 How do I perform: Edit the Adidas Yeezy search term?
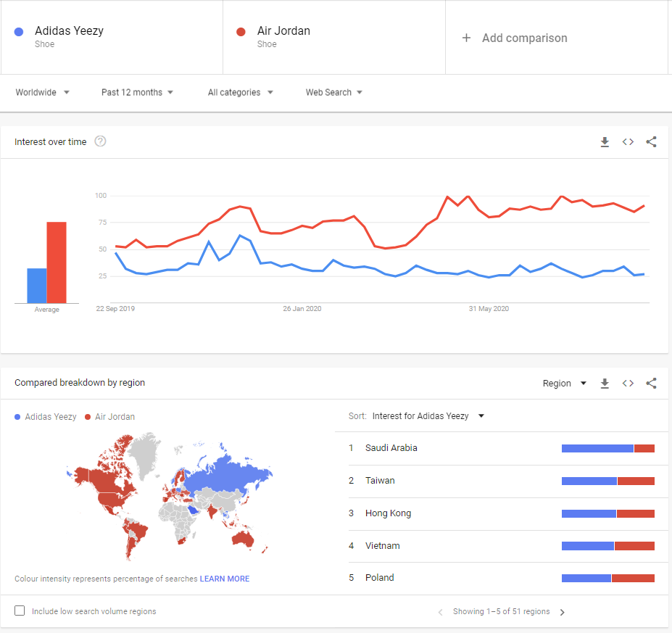(x=112, y=37)
